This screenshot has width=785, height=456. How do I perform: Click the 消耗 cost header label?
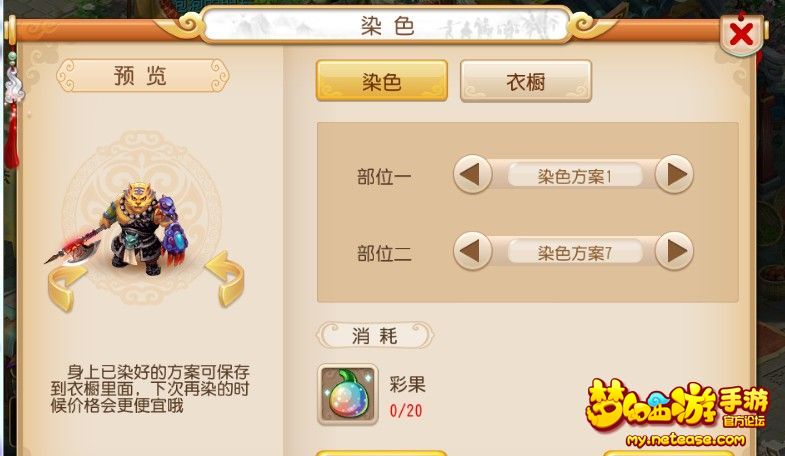[x=375, y=335]
